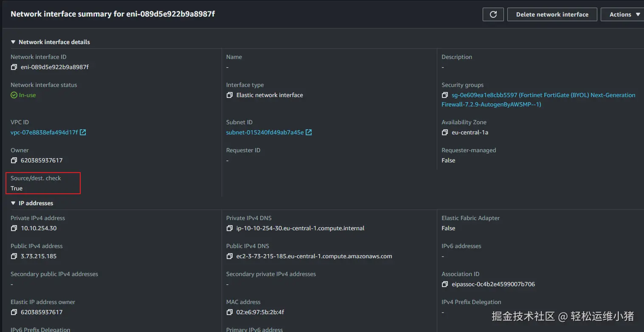Copy the public IPv4 DNS name

click(x=230, y=256)
